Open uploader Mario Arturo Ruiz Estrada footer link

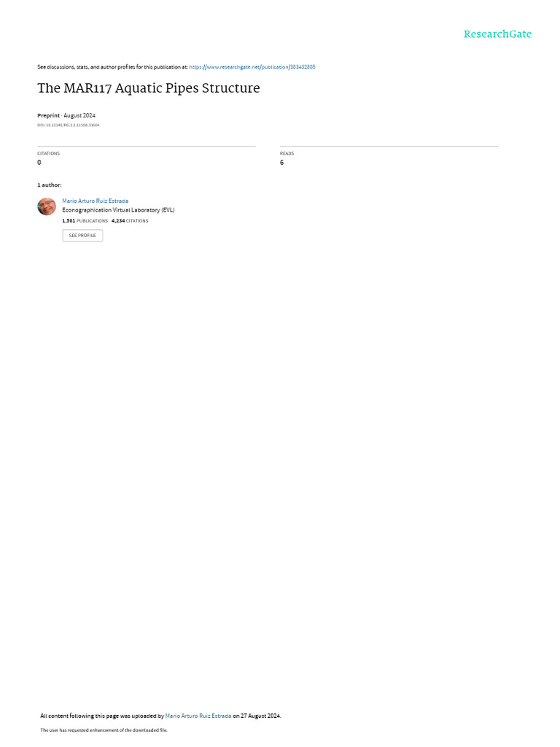198,716
